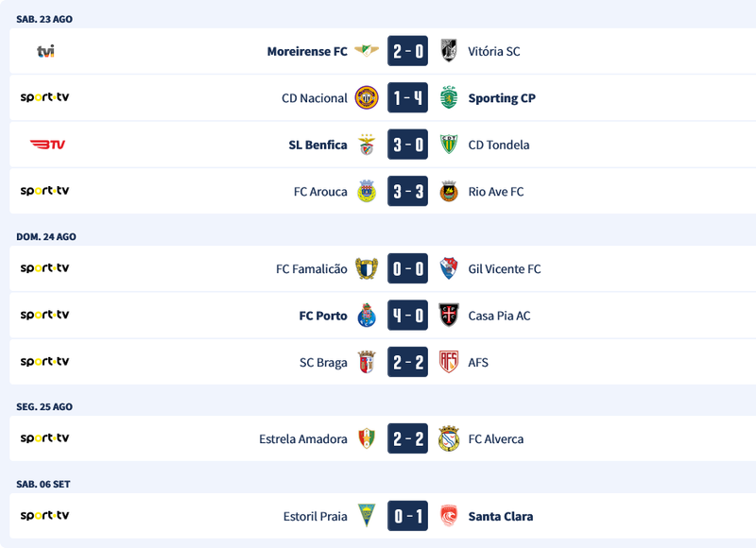Click the Rio Ave FC crest

(x=449, y=192)
